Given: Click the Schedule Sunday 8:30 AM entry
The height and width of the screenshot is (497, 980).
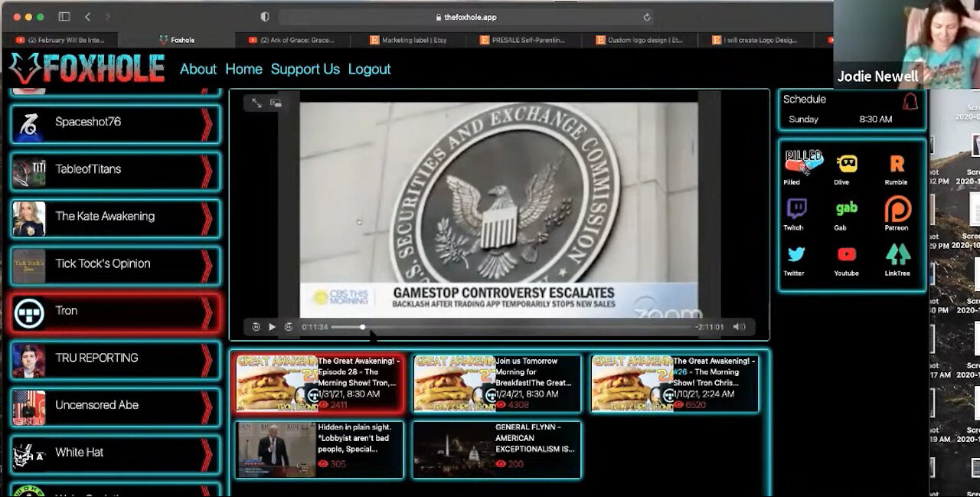Looking at the screenshot, I should tap(840, 119).
